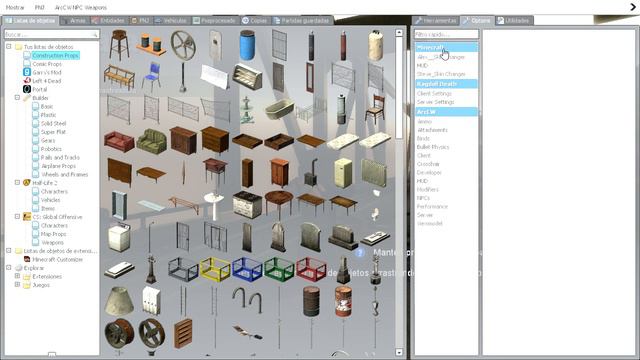Pick the crane hook prop
The image size is (640, 360).
tap(375, 302)
